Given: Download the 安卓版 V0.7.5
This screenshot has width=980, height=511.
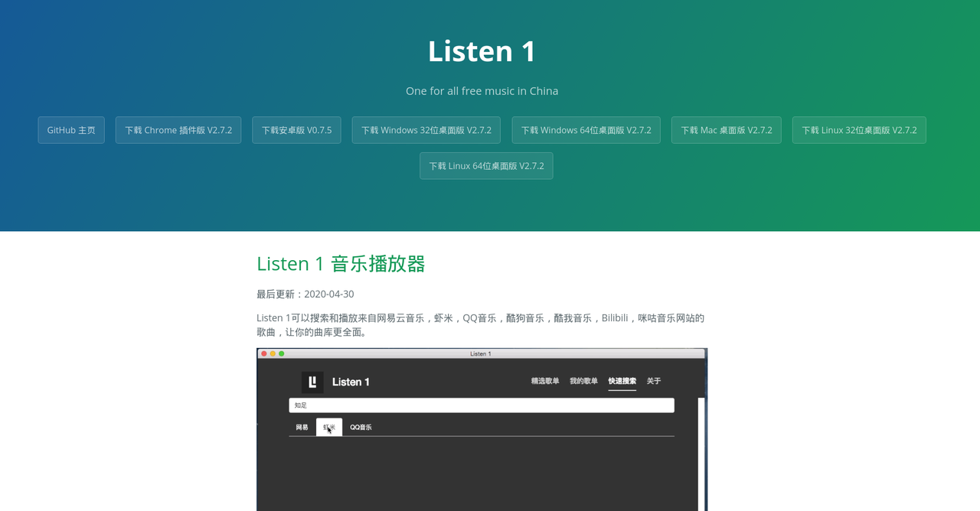Looking at the screenshot, I should point(296,130).
